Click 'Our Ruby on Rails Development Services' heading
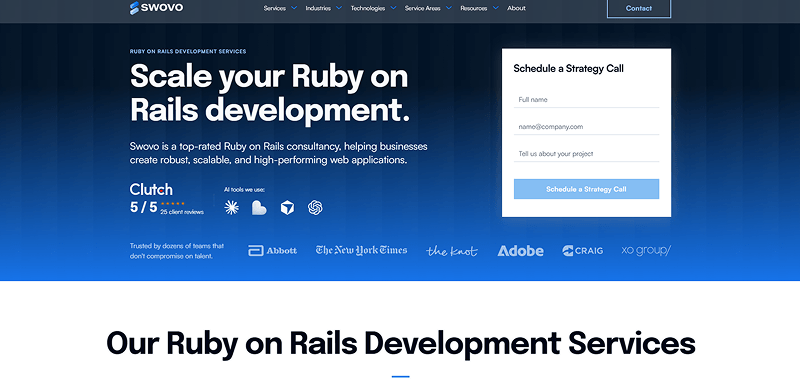 click(x=401, y=343)
